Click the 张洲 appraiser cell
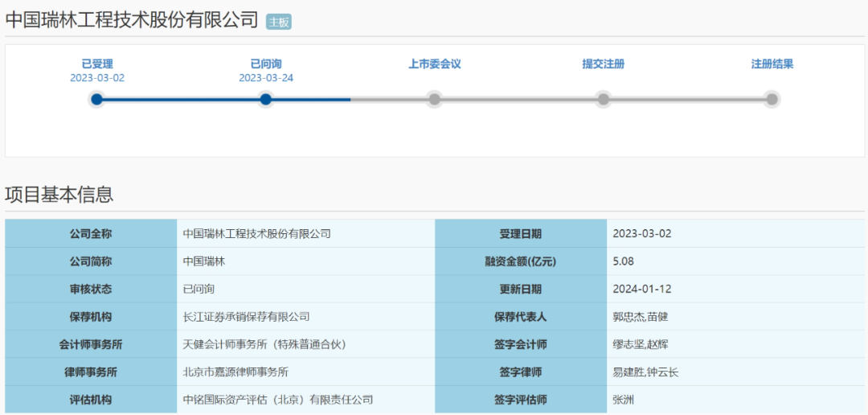The width and height of the screenshot is (868, 415). (735, 400)
